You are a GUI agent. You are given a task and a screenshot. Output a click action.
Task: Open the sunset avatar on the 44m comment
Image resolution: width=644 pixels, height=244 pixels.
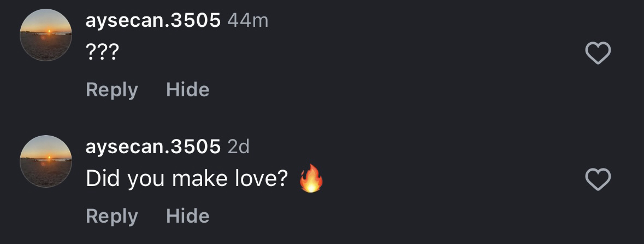point(46,35)
